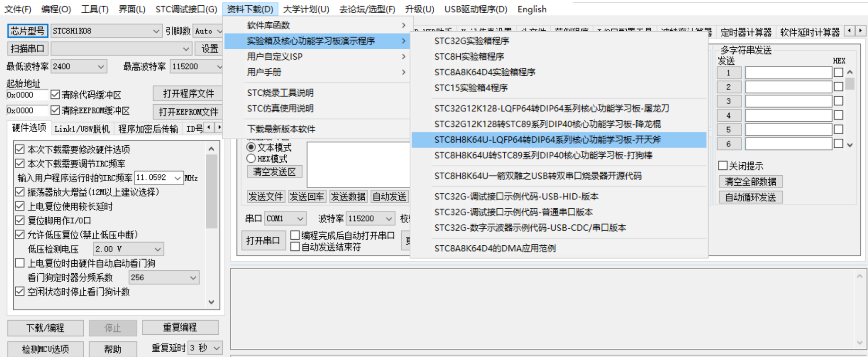The height and width of the screenshot is (357, 868).
Task: Open the 编程(O) menu
Action: [56, 9]
